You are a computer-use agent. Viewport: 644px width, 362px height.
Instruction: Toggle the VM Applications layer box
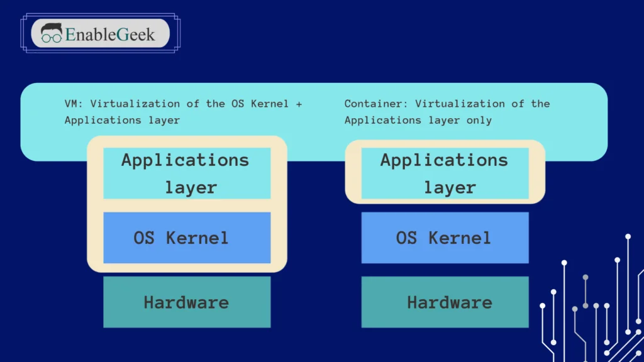pyautogui.click(x=186, y=173)
